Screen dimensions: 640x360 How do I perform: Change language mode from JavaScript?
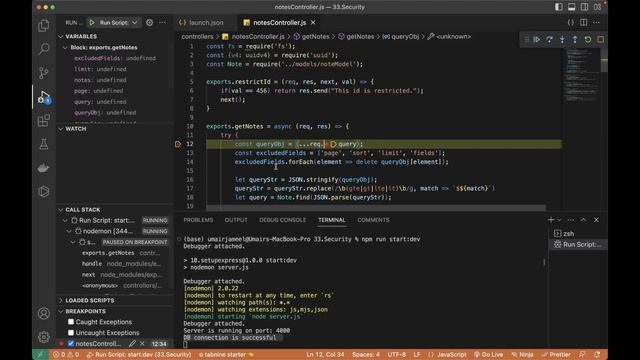pos(451,354)
